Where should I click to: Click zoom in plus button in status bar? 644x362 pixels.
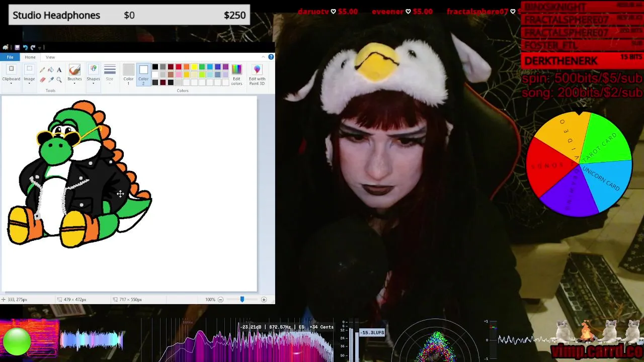coord(264,300)
